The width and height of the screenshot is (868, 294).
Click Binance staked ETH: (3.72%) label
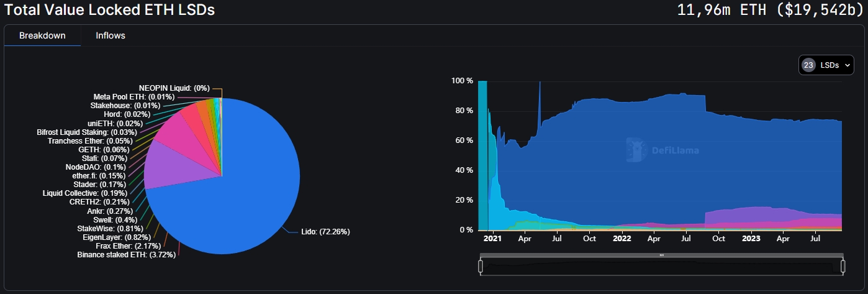pyautogui.click(x=126, y=255)
